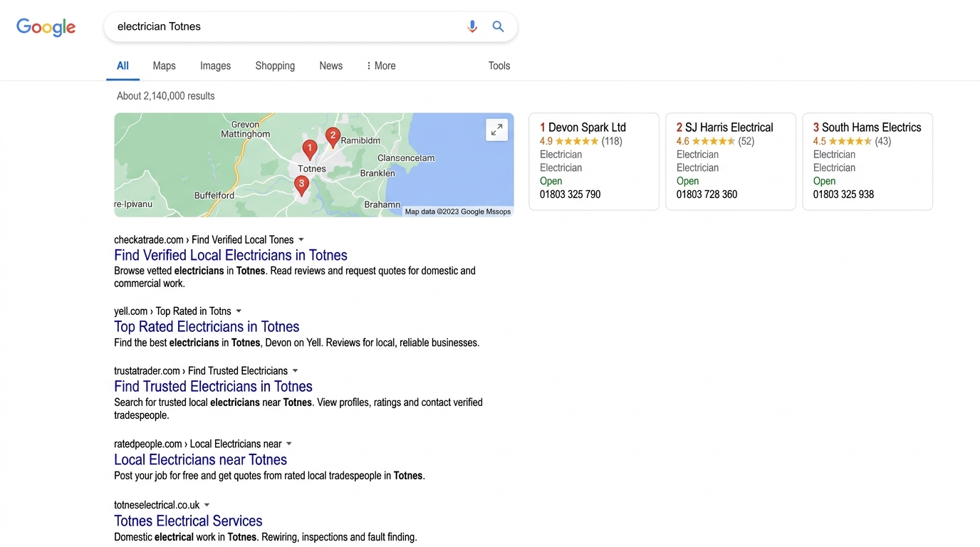Click the ratedpeople.com breadcrumb URL
Screen dimensions: 980x547
coord(198,444)
